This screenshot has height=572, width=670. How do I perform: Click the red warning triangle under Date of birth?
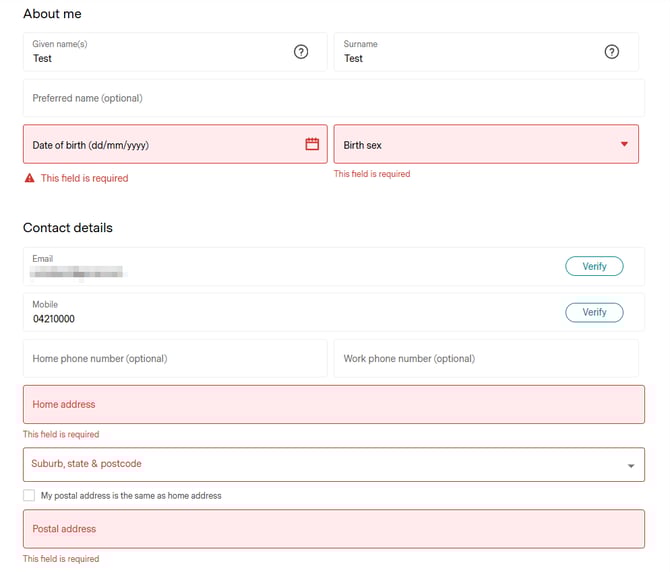[x=29, y=178]
